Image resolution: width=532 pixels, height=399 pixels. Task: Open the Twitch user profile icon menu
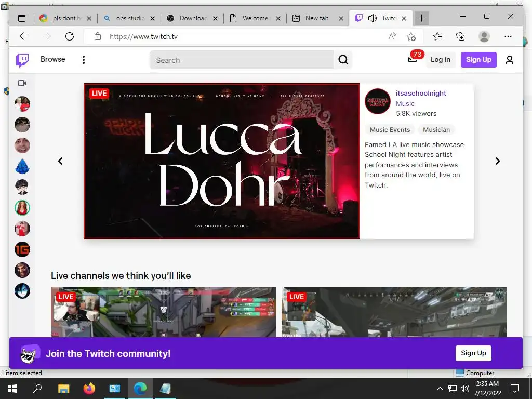tap(509, 60)
